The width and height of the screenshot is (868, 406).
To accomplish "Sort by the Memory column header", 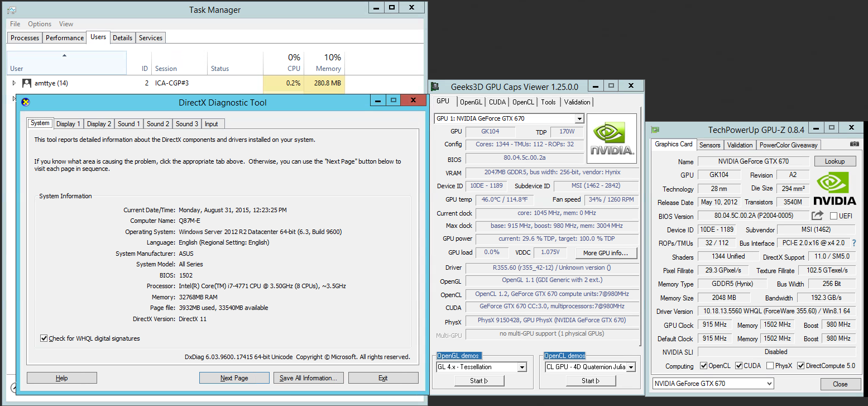I will (x=324, y=63).
